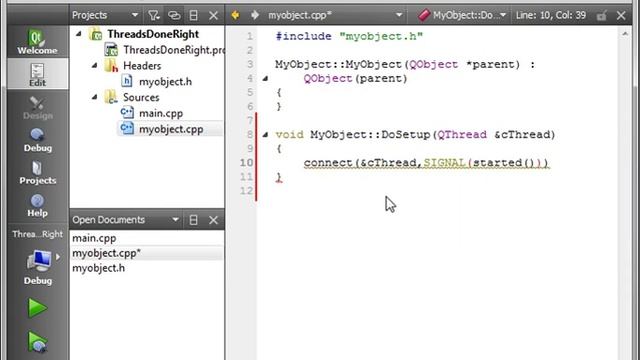Open the build target selector computer icon

pyautogui.click(x=39, y=260)
